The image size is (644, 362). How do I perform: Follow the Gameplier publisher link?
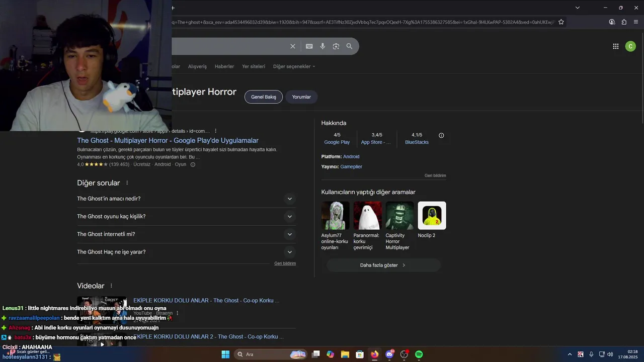pyautogui.click(x=351, y=167)
